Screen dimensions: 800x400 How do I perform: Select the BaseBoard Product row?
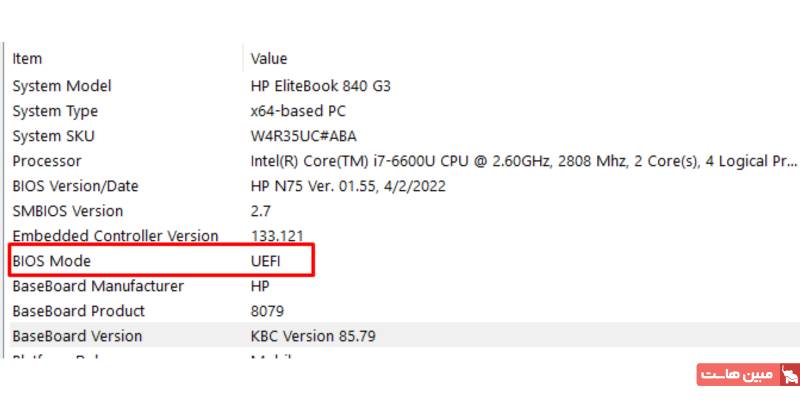[x=79, y=311]
